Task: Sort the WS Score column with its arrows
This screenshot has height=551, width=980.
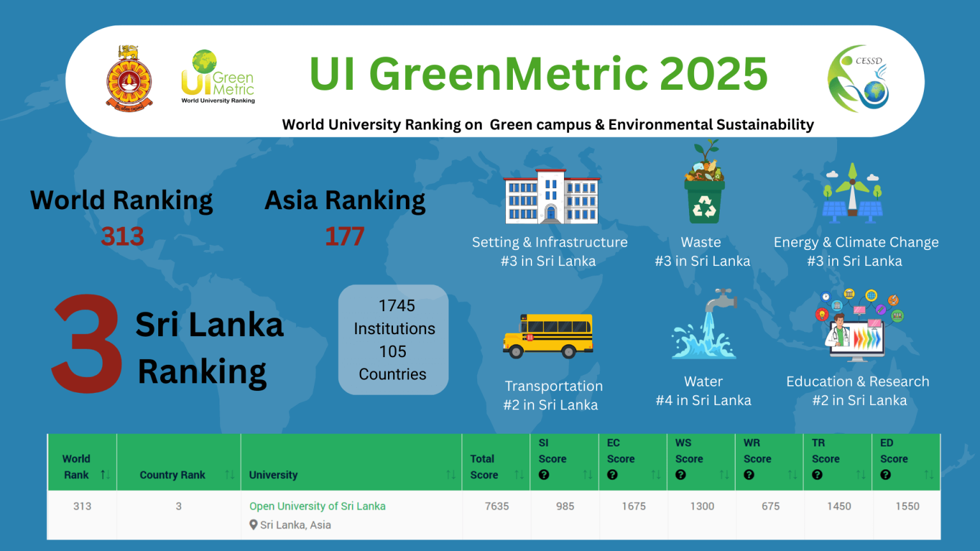Action: click(x=725, y=474)
